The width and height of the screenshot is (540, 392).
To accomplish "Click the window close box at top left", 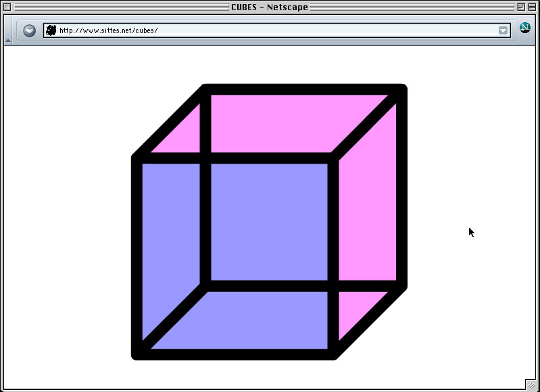I will click(x=7, y=7).
